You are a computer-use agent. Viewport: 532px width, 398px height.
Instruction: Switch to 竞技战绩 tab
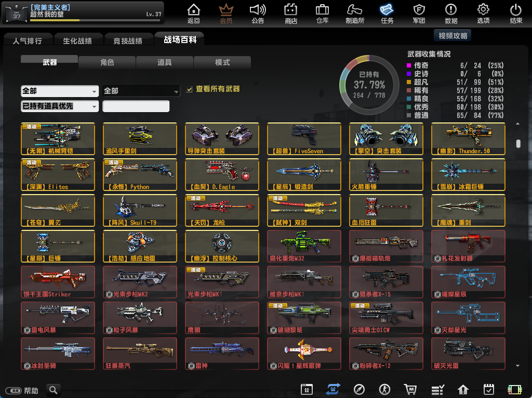(x=128, y=40)
